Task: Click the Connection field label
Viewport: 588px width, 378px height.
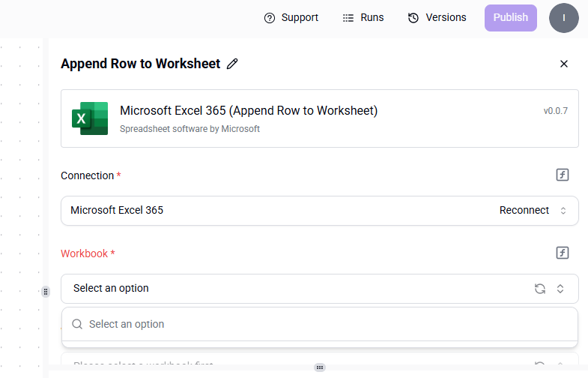Action: (x=91, y=175)
